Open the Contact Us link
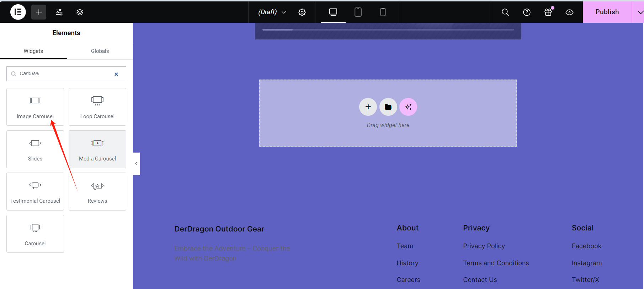This screenshot has height=289, width=644. point(480,280)
